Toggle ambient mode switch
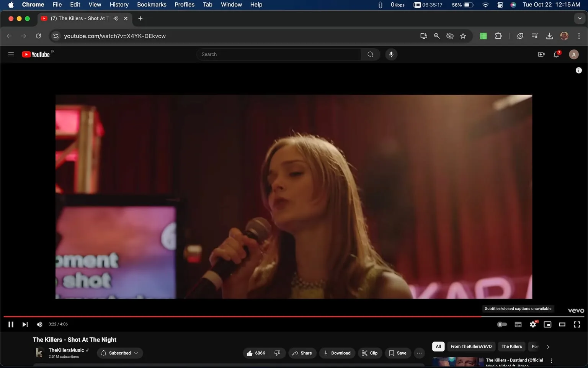The height and width of the screenshot is (368, 588). coord(501,324)
